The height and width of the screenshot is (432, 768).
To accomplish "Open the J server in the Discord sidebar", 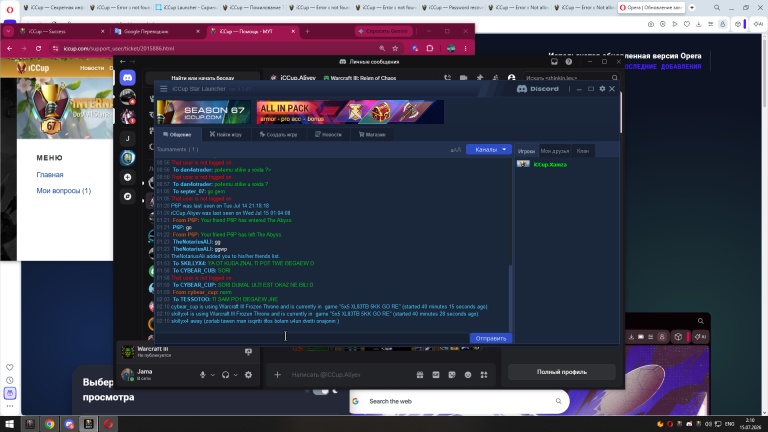I will (x=128, y=139).
